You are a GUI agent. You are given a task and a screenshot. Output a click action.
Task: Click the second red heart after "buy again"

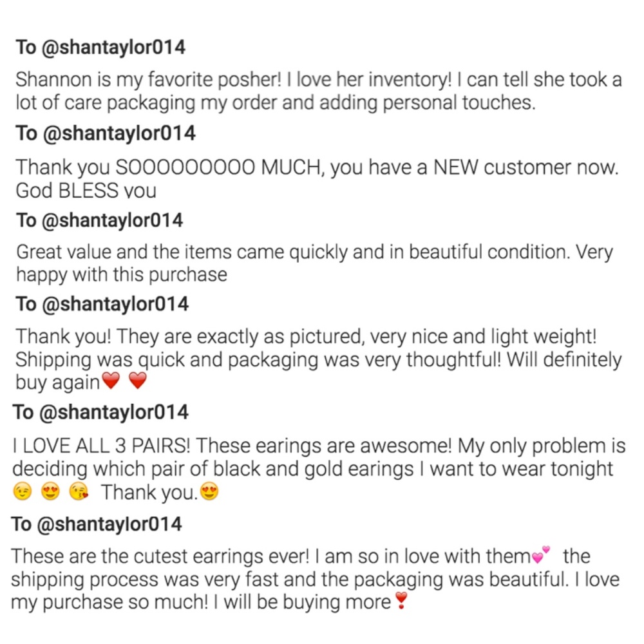(x=138, y=383)
